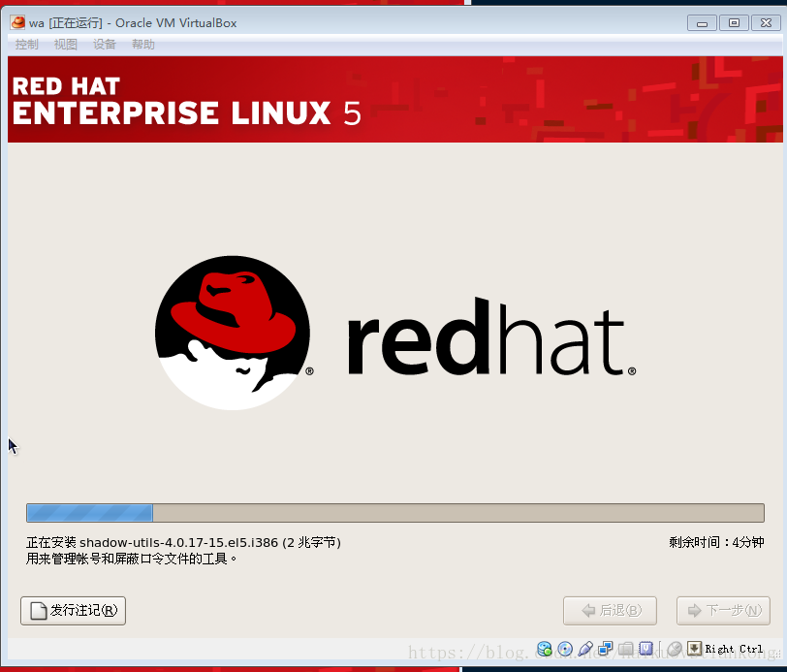Click the Right Ctrl host key label

pos(734,649)
